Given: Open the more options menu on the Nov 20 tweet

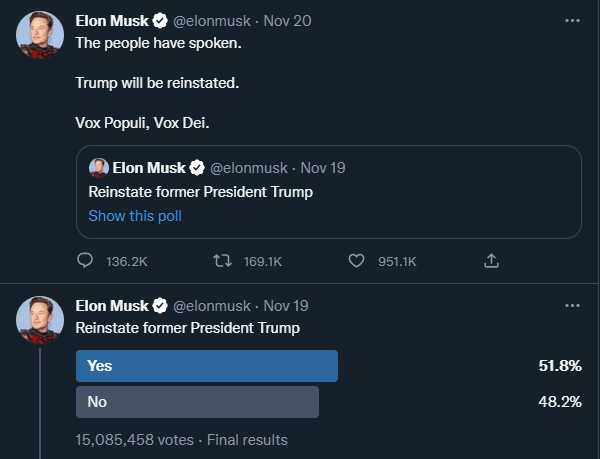Looking at the screenshot, I should (x=572, y=20).
